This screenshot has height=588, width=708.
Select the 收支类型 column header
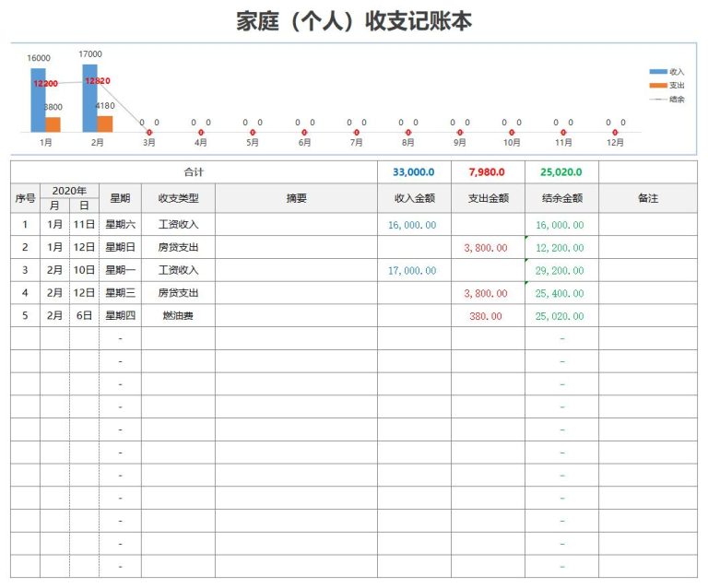(178, 198)
